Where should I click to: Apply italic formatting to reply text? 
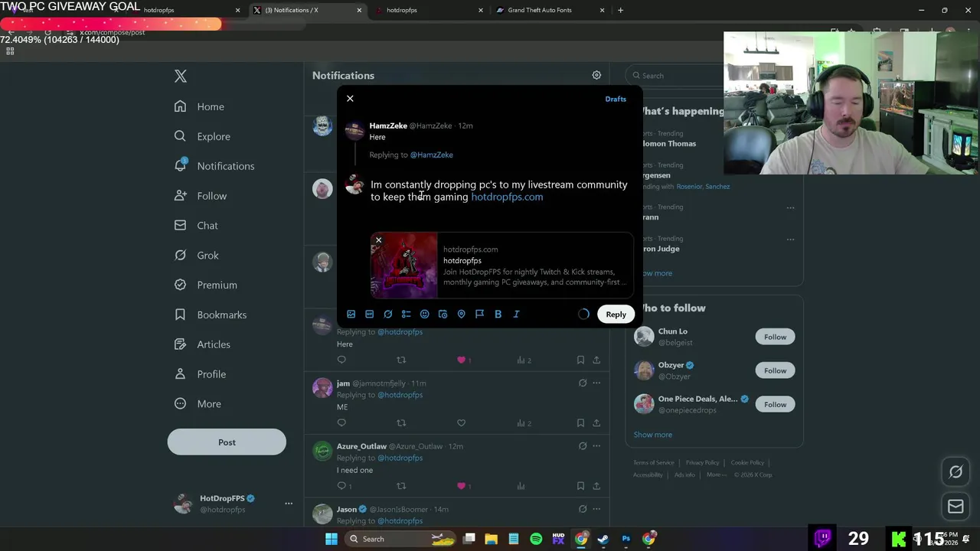pos(516,314)
